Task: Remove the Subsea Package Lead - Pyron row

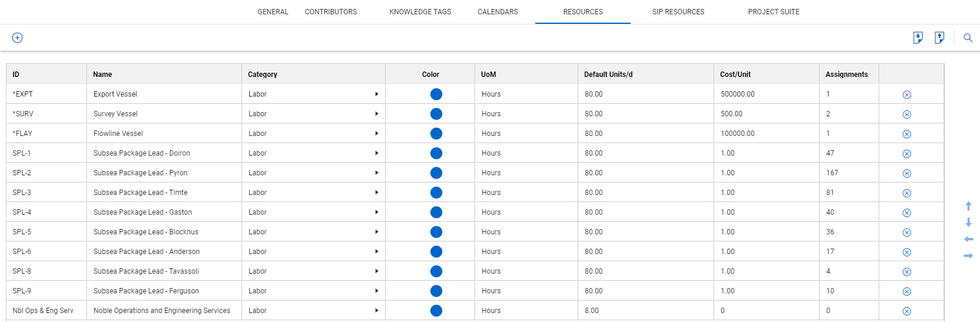Action: (907, 174)
